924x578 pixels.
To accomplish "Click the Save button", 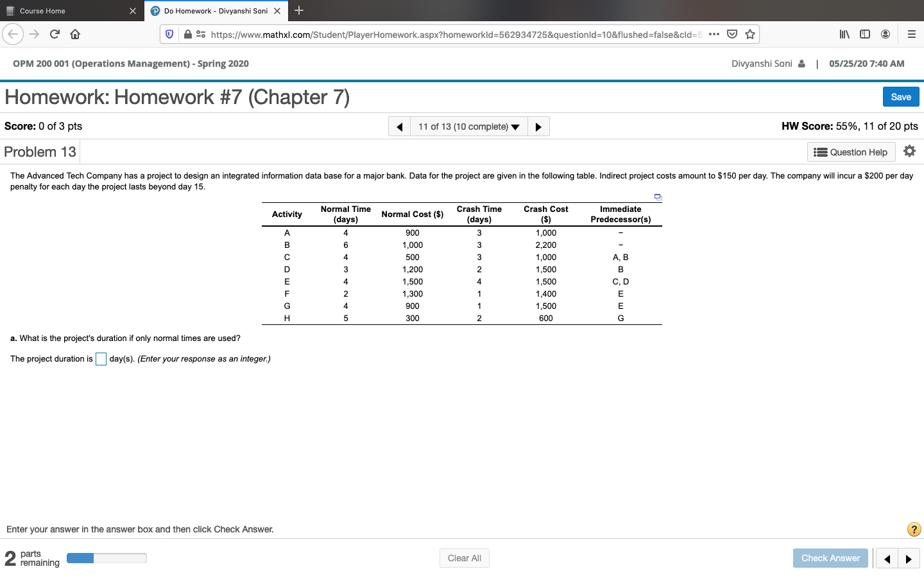I will [900, 96].
